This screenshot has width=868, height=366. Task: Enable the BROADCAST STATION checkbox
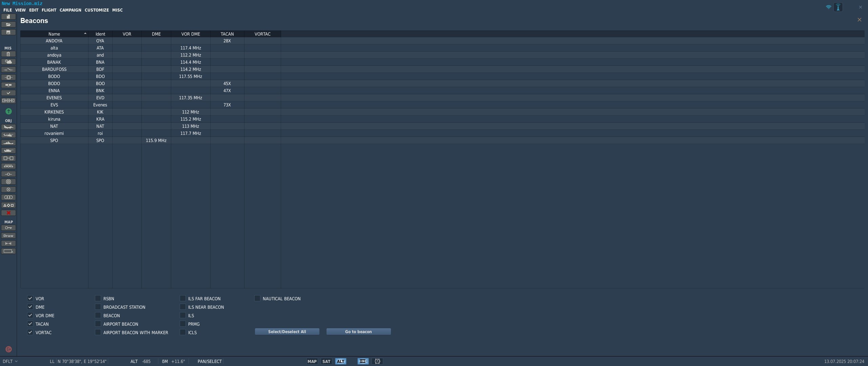[x=98, y=307]
